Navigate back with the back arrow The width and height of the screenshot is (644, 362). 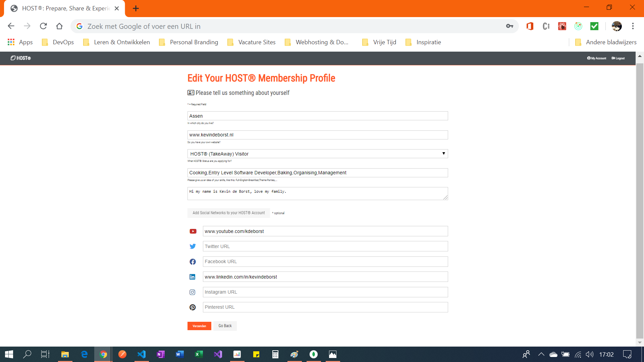click(x=11, y=26)
